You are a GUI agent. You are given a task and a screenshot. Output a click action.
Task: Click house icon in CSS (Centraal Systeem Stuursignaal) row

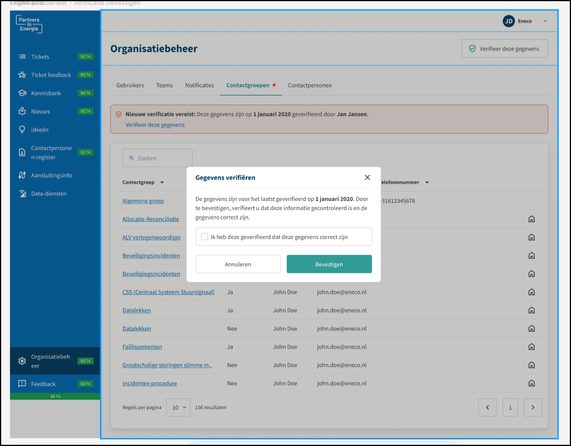tap(531, 292)
